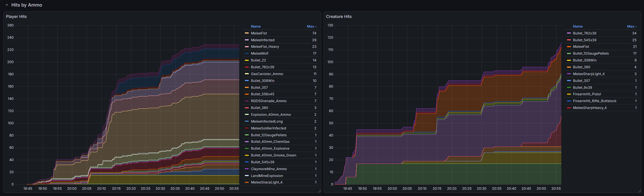The image size is (644, 196).
Task: Toggle Bullet_308Win in Creature Hits legend
Action: tap(585, 60)
